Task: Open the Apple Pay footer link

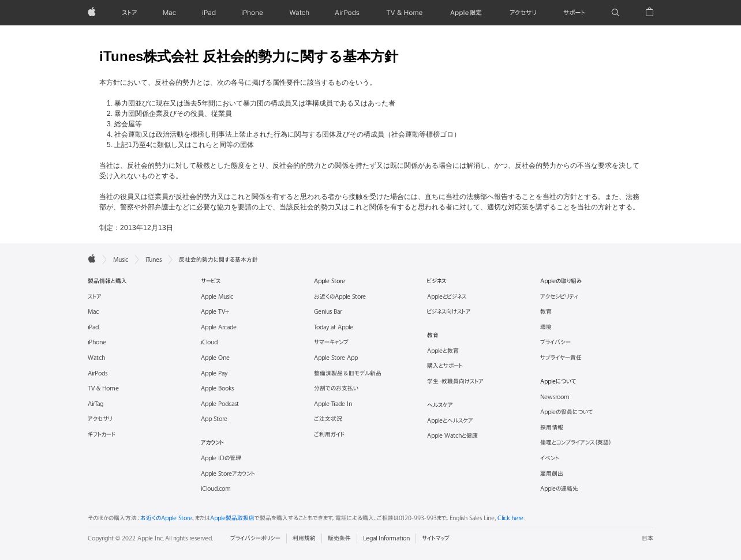Action: [x=214, y=373]
